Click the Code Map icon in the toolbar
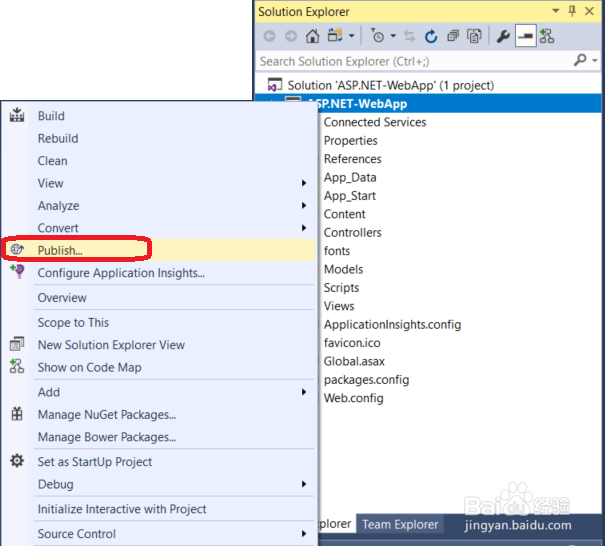The width and height of the screenshot is (605, 546). point(547,36)
